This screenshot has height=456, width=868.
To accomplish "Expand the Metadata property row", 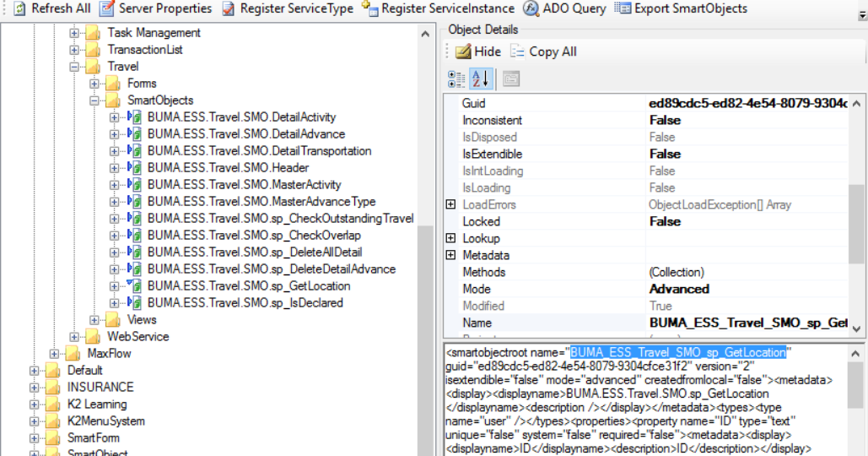I will click(x=451, y=255).
